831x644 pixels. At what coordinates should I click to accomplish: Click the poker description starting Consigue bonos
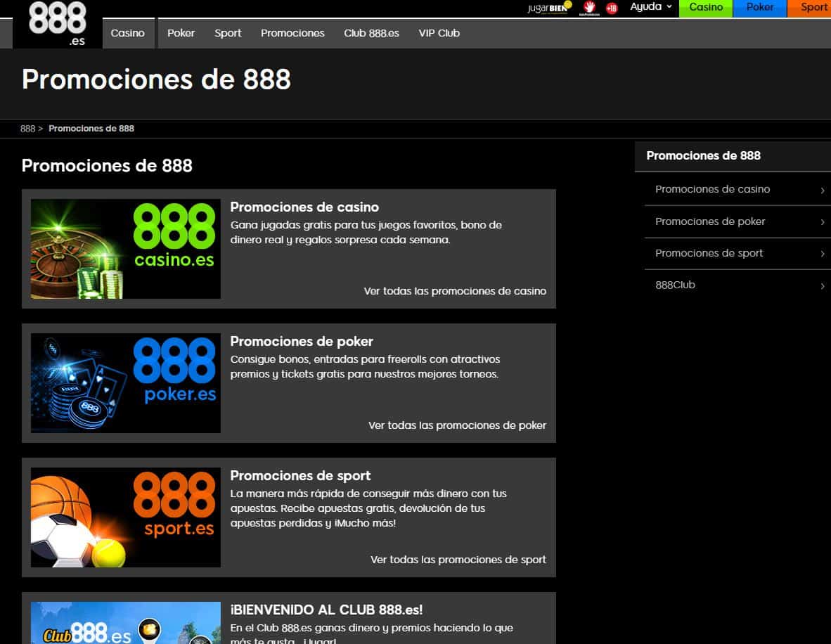pyautogui.click(x=365, y=366)
